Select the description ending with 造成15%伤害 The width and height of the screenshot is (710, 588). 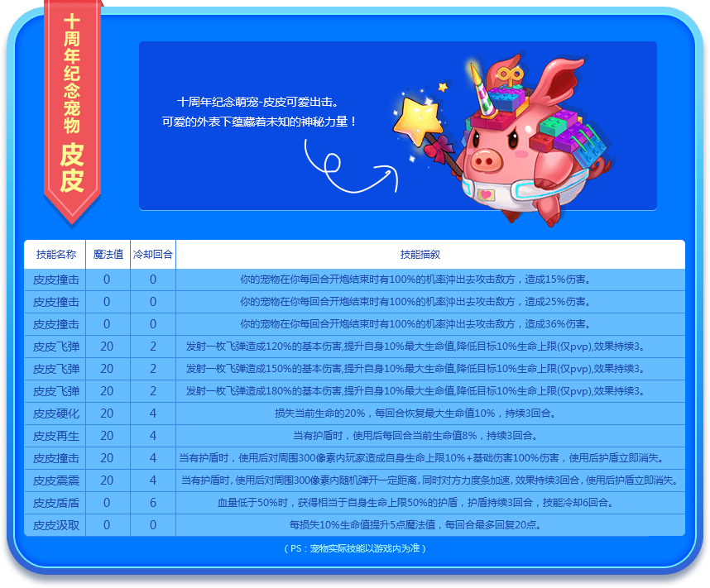[x=415, y=280]
